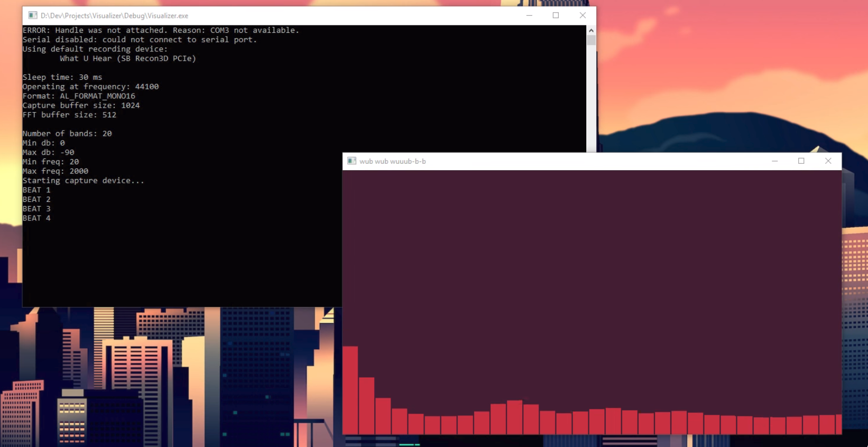Maximize the Visualizer.exe console window
This screenshot has width=868, height=447.
point(556,15)
